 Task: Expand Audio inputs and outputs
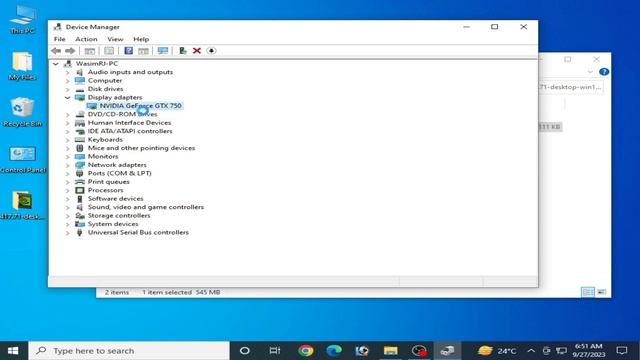[68, 72]
